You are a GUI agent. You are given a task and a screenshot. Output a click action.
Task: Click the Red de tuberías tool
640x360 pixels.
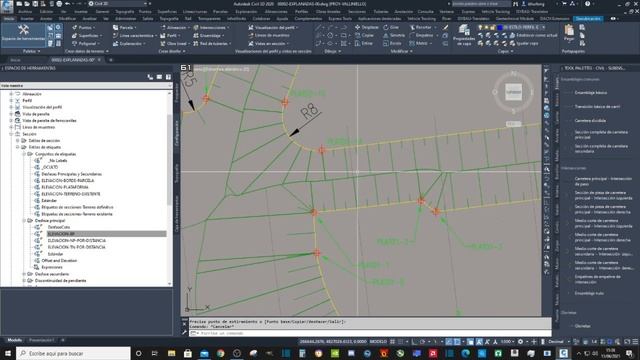click(212, 43)
